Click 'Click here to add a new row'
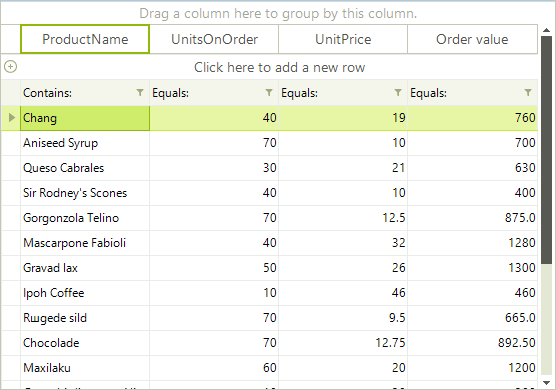556x390 pixels. (279, 67)
